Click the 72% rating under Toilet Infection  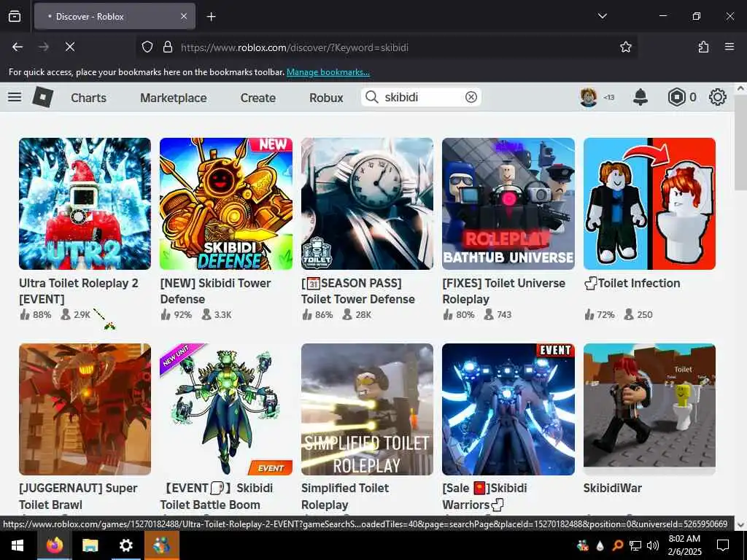[x=605, y=315]
